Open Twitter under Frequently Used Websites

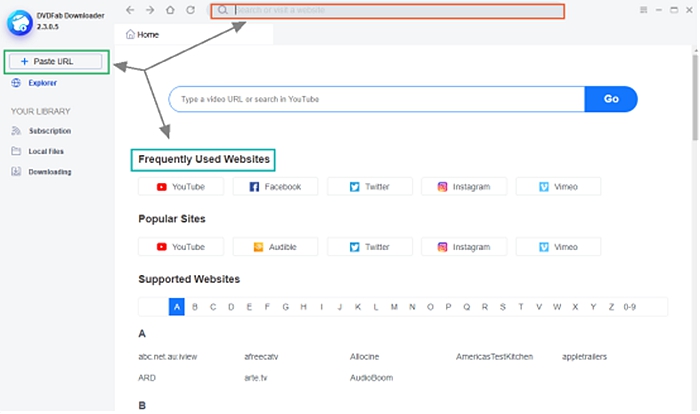370,187
